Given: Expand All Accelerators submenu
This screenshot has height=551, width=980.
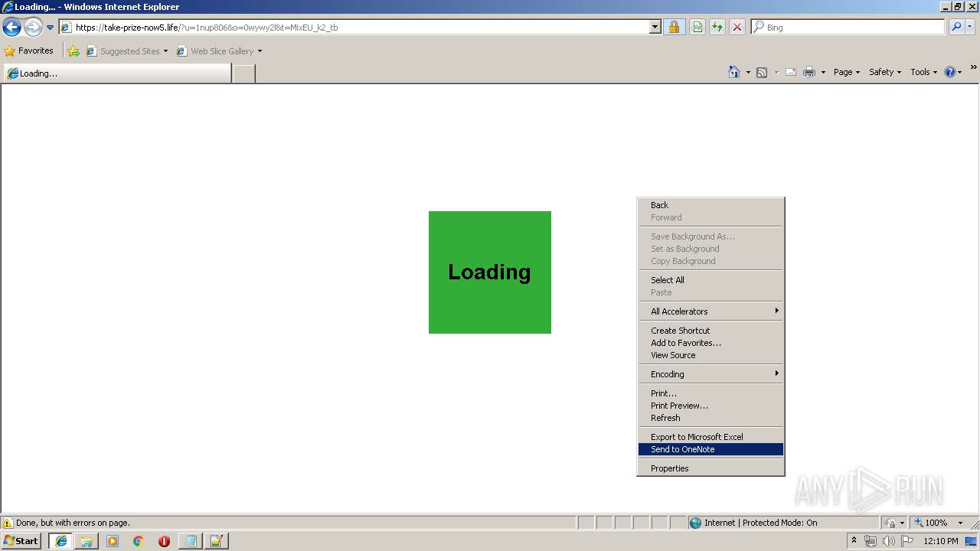Looking at the screenshot, I should tap(710, 311).
